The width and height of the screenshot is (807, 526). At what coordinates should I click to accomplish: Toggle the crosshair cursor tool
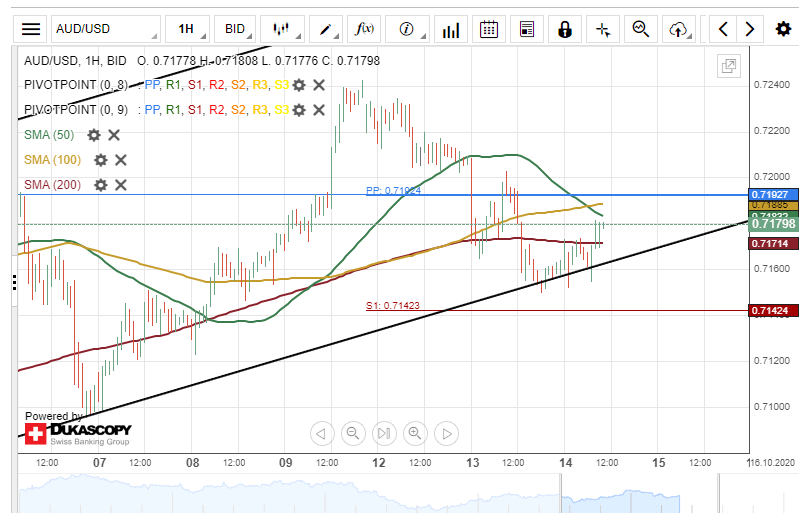point(603,29)
